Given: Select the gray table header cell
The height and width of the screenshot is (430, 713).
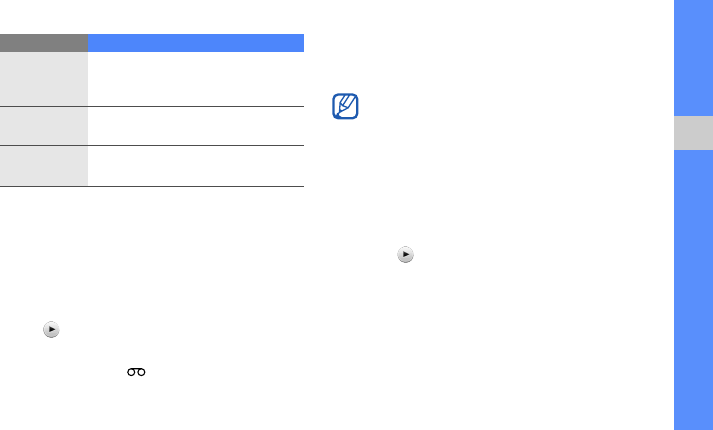Looking at the screenshot, I should (43, 43).
